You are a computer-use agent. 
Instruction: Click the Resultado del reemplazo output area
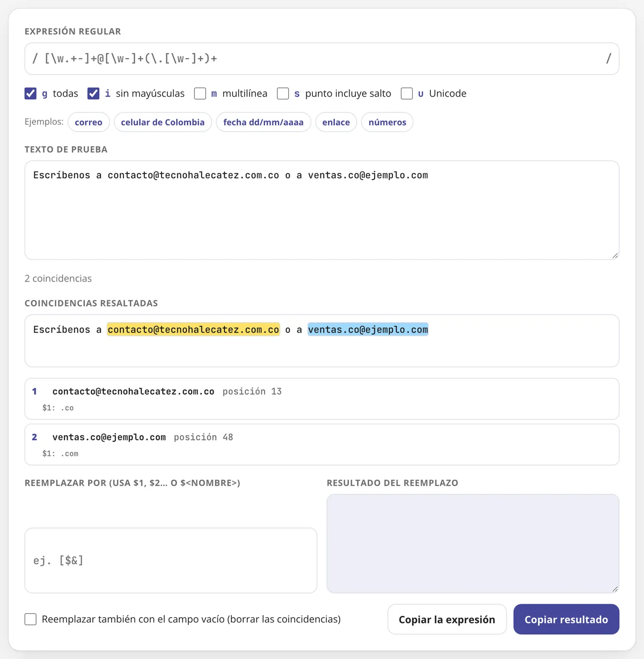(x=473, y=544)
